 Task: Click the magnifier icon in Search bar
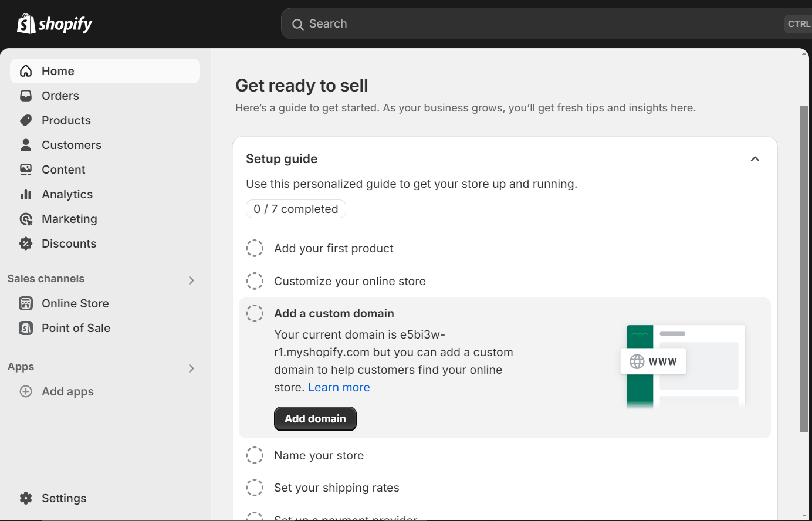click(x=298, y=24)
